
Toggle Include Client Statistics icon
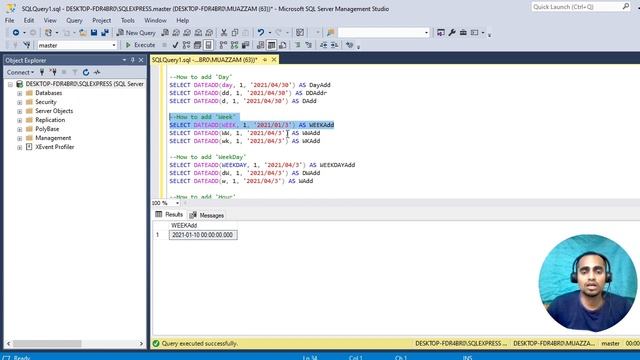point(245,45)
